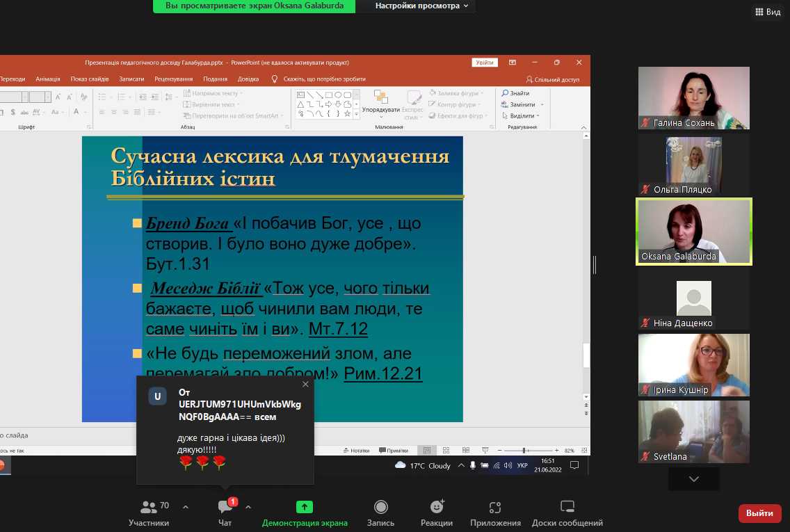Viewport: 790px width, 532px height.
Task: Open the Реакции smiley icon
Action: (437, 507)
